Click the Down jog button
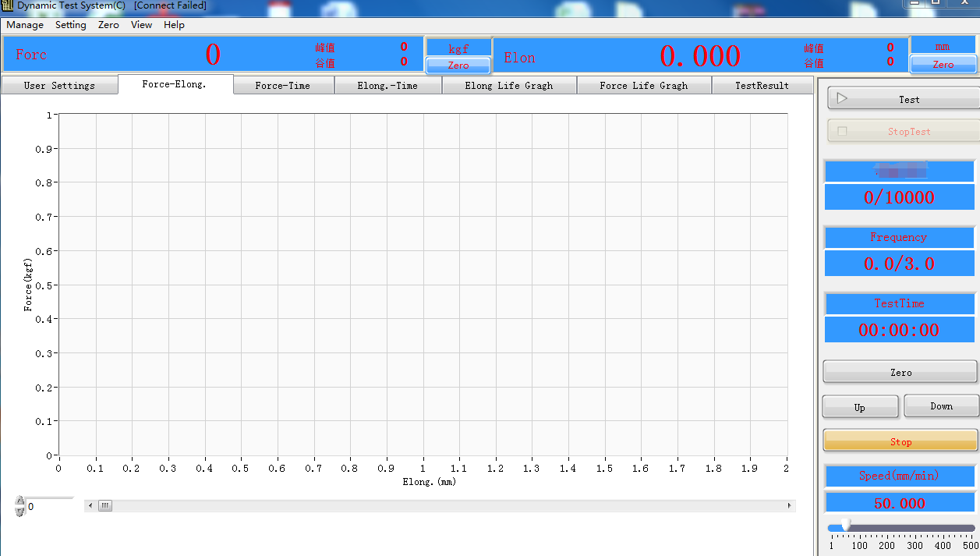 (x=941, y=406)
